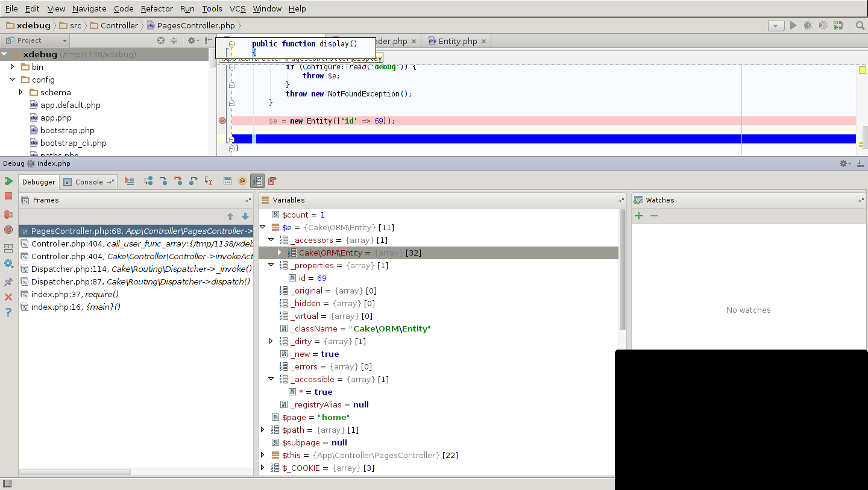868x490 pixels.
Task: Expand the _dirty array node
Action: pyautogui.click(x=271, y=341)
